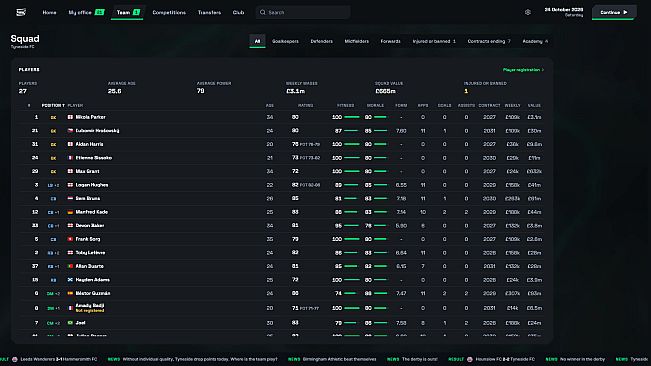Open the Player registration link
The height and width of the screenshot is (366, 651).
(523, 70)
